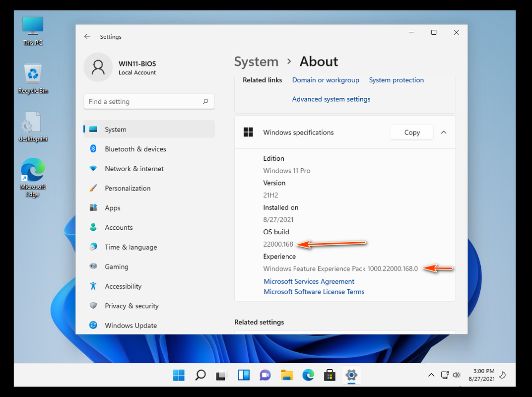This screenshot has width=532, height=397.
Task: Click the Installed on date 8/27/2021
Action: click(278, 219)
